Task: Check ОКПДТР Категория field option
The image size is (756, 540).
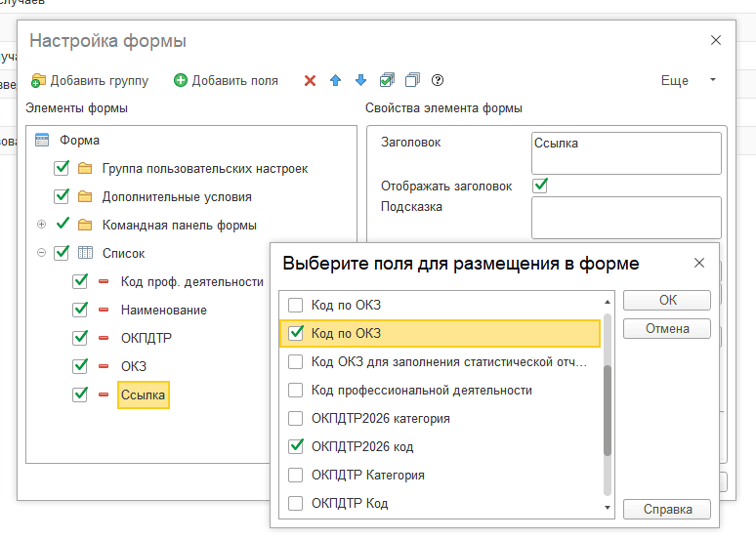Action: coord(296,476)
